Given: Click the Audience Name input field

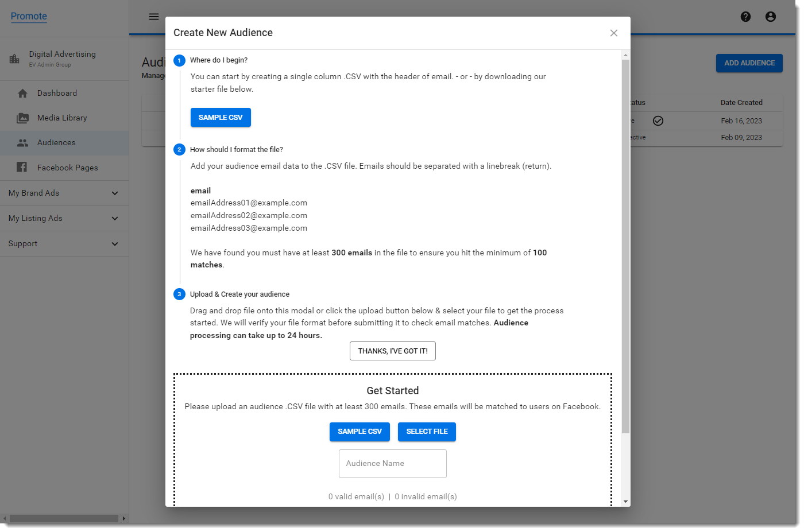Looking at the screenshot, I should [393, 464].
